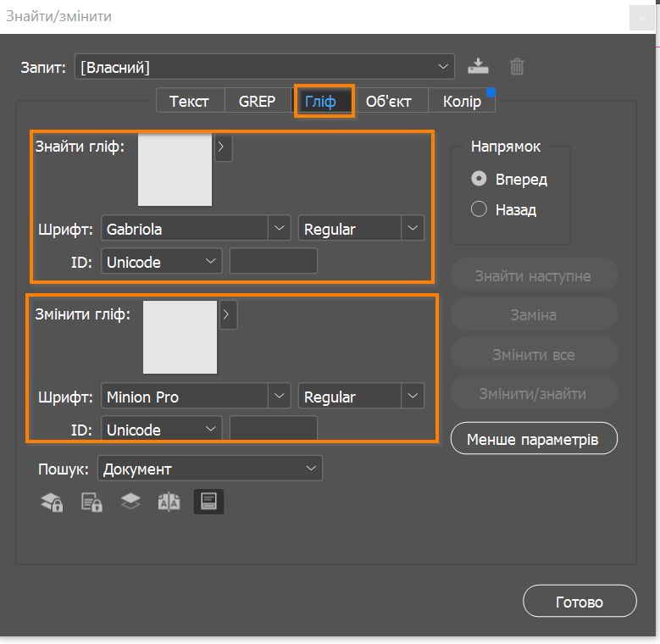660x644 pixels.
Task: Toggle include hidden layers icon
Action: pyautogui.click(x=130, y=502)
